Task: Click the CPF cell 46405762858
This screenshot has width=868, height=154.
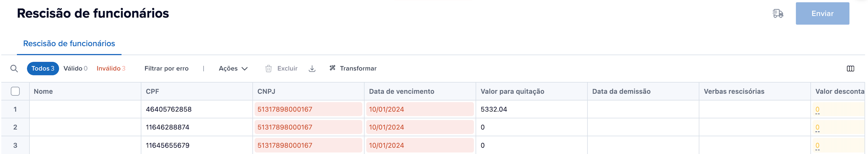Action: 168,109
